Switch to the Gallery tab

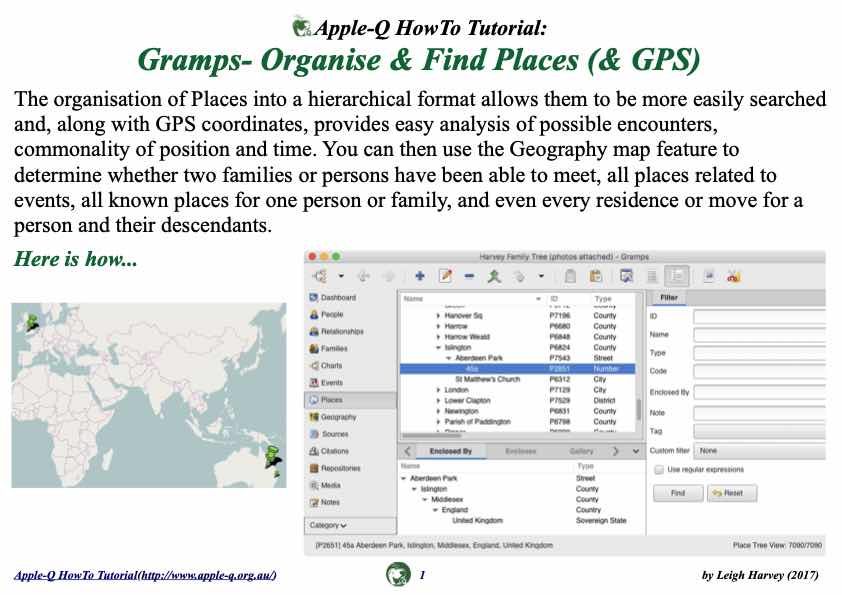point(581,451)
